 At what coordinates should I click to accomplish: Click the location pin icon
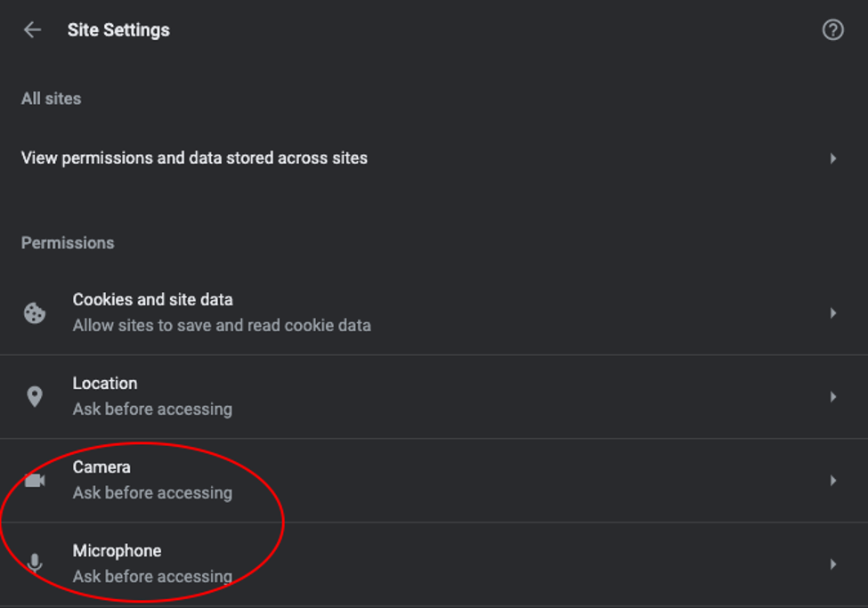click(35, 396)
